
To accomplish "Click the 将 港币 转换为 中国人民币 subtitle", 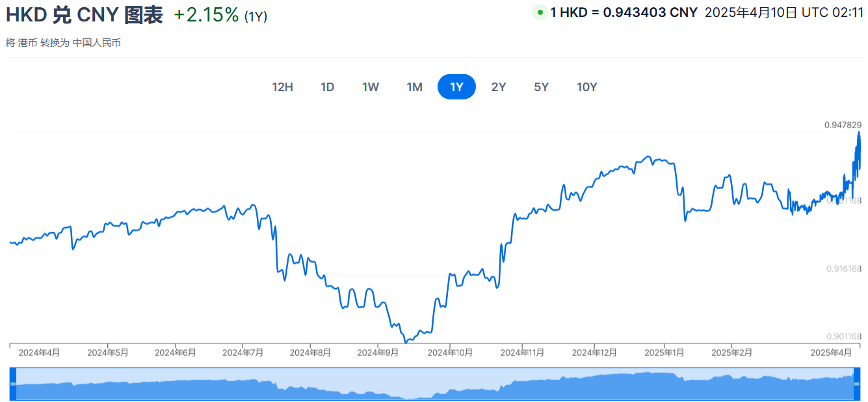I will tap(63, 43).
